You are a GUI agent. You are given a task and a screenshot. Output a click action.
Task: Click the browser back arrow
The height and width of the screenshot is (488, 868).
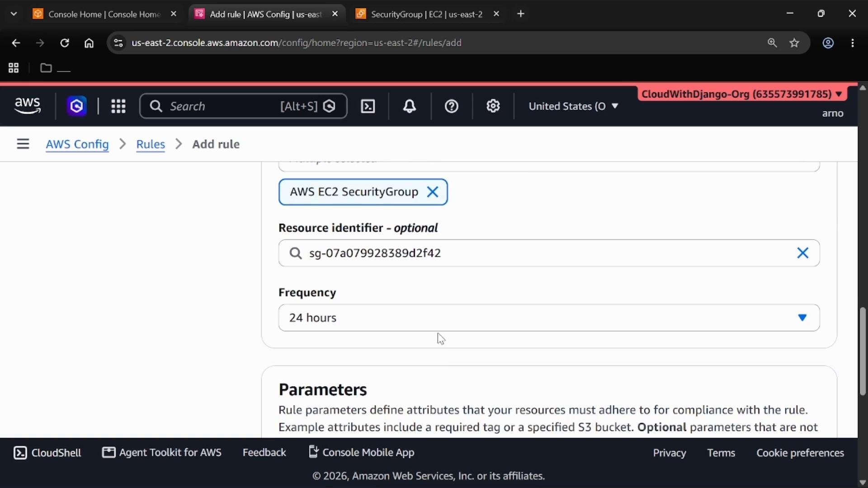(x=16, y=43)
